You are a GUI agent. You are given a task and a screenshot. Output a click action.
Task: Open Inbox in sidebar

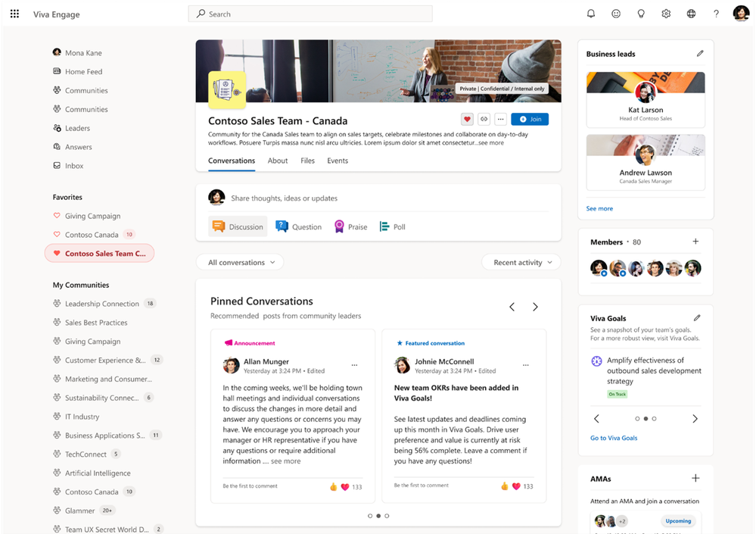click(68, 165)
